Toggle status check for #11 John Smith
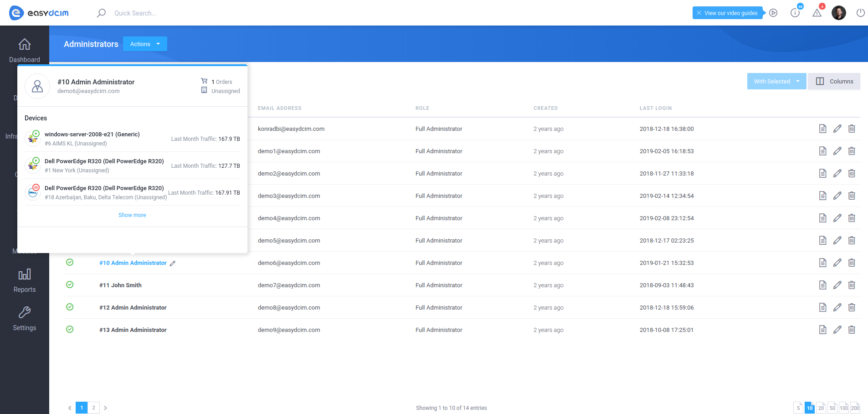Image resolution: width=868 pixels, height=414 pixels. (x=70, y=285)
